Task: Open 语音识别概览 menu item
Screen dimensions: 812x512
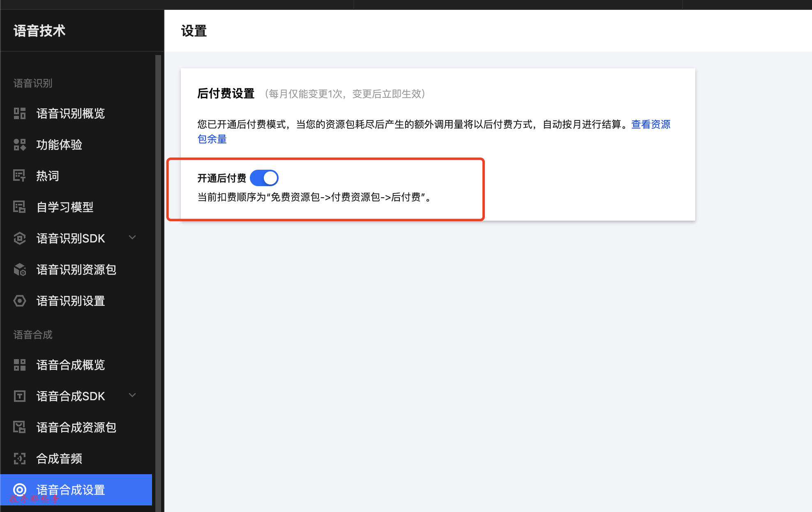Action: tap(71, 113)
